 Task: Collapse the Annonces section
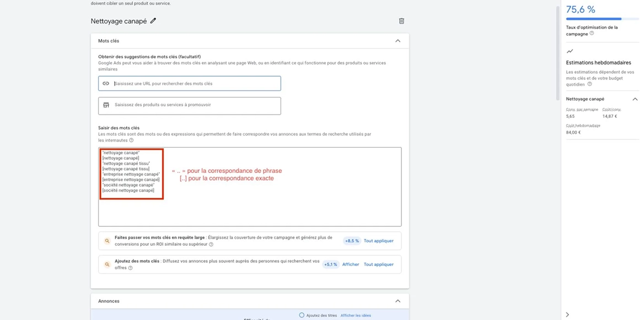398,301
